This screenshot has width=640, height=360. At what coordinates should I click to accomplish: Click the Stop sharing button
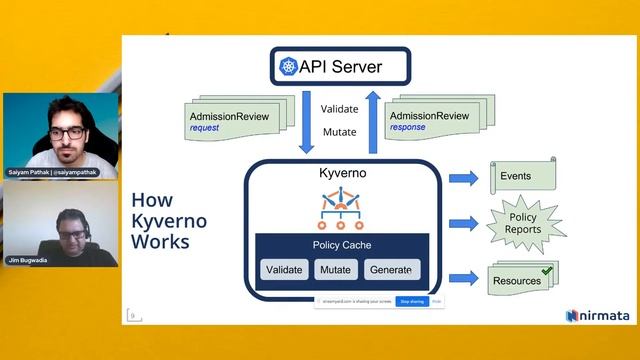(412, 302)
